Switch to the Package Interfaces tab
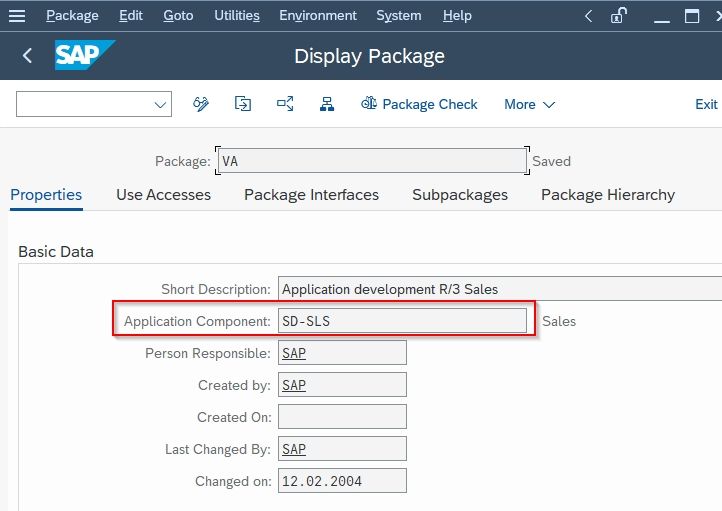Viewport: 722px width, 511px height. pos(311,195)
